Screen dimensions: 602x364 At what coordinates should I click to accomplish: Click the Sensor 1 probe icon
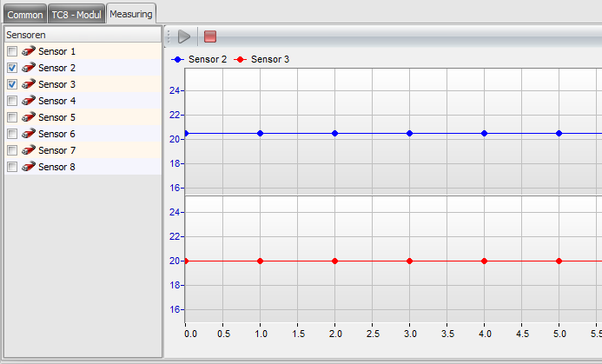[29, 51]
